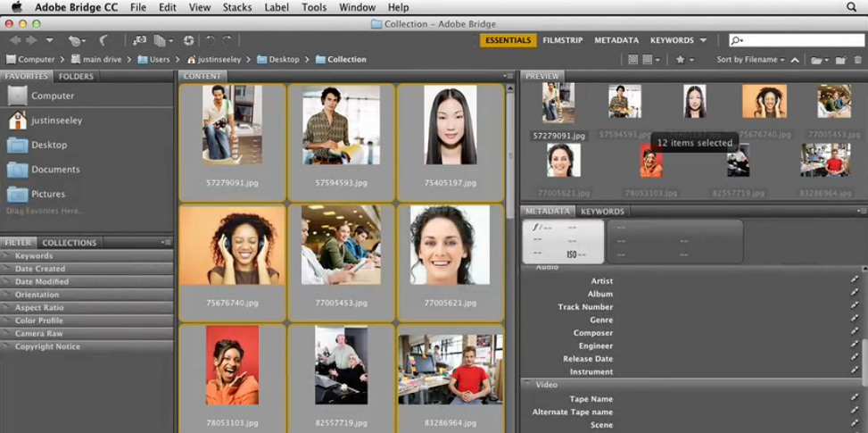This screenshot has width=868, height=433.
Task: Open the recent folder dropdown icon
Action: click(x=820, y=60)
